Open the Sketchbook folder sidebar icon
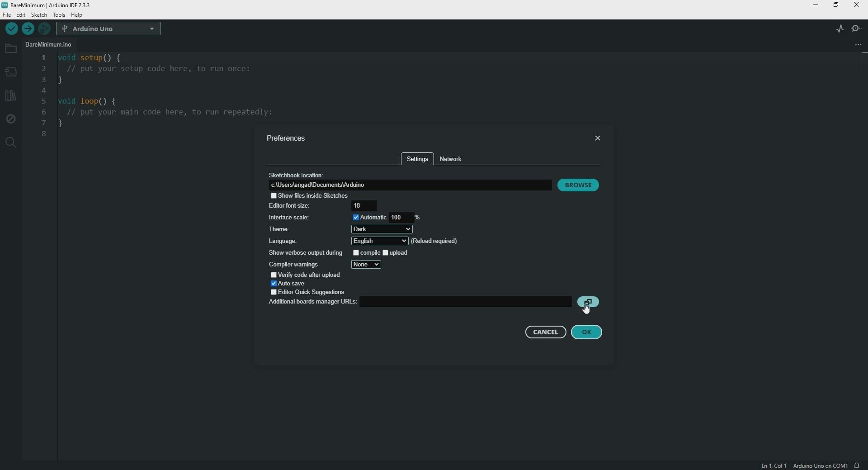The width and height of the screenshot is (868, 470). [x=11, y=49]
